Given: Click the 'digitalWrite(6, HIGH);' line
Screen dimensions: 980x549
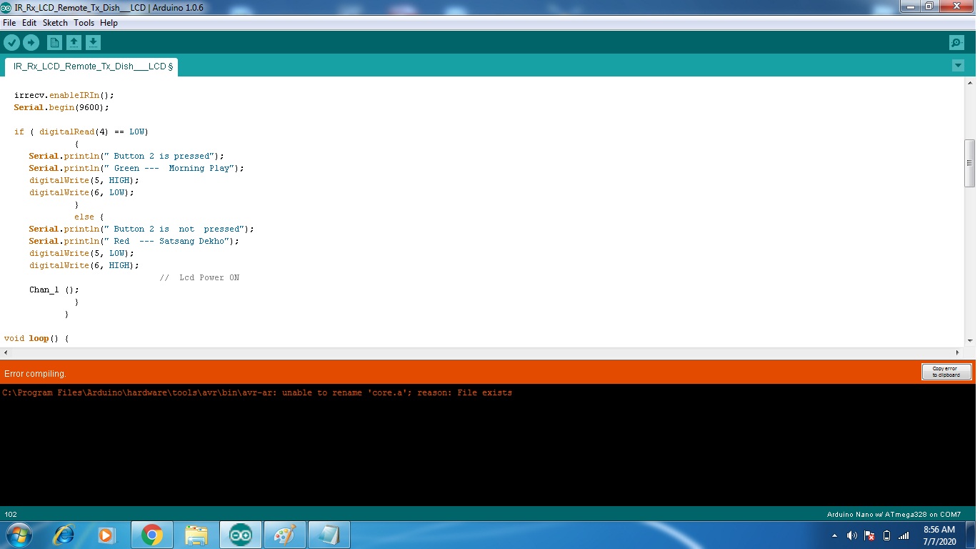Looking at the screenshot, I should tap(84, 265).
